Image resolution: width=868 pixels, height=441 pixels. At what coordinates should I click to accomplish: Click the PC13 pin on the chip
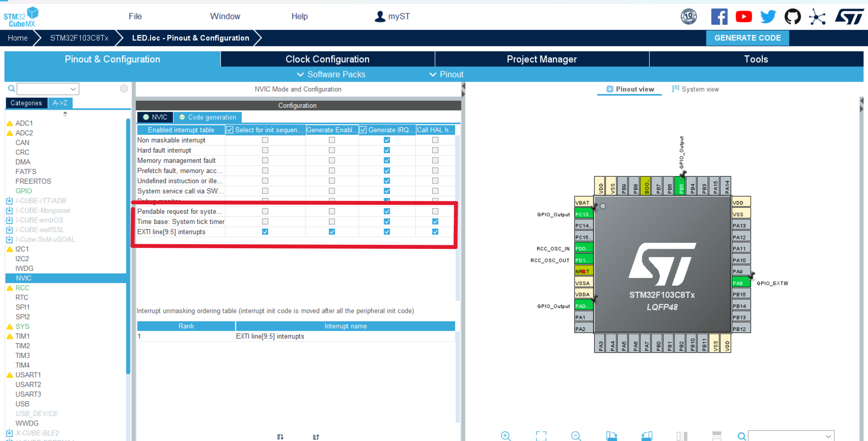tap(584, 214)
